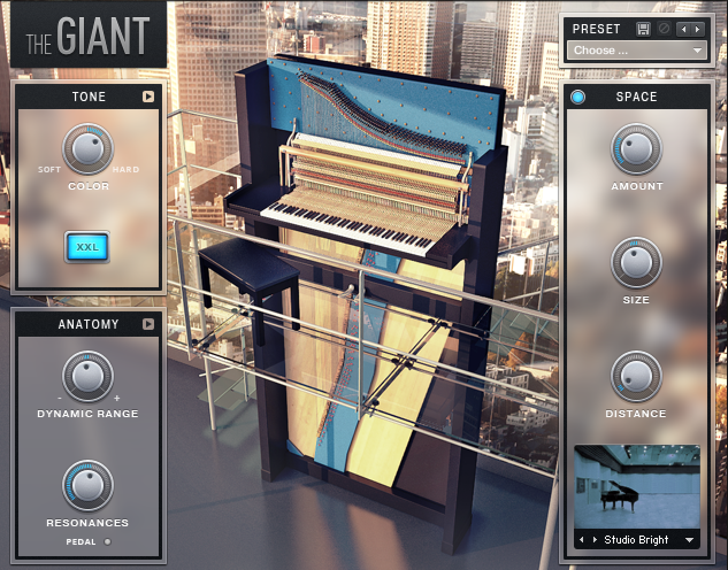The height and width of the screenshot is (570, 728).
Task: Toggle the SPACE power button
Action: click(578, 97)
